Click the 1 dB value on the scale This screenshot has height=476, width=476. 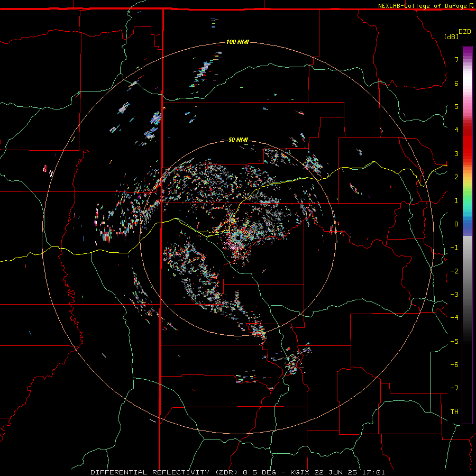click(x=456, y=200)
